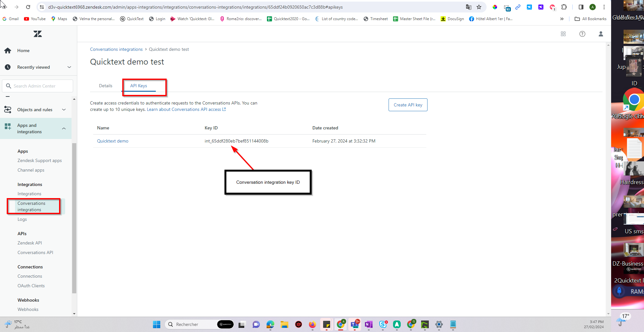Open the API Keys tab
The height and width of the screenshot is (332, 644).
138,86
